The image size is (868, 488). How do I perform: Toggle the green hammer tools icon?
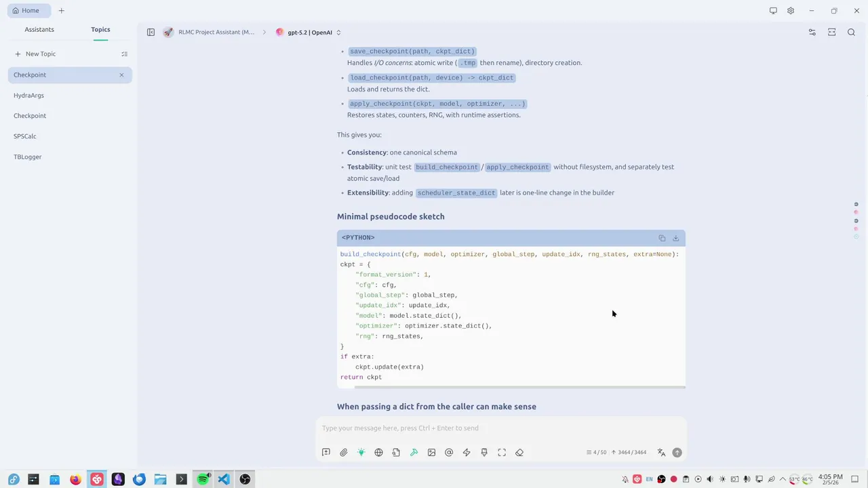click(414, 453)
